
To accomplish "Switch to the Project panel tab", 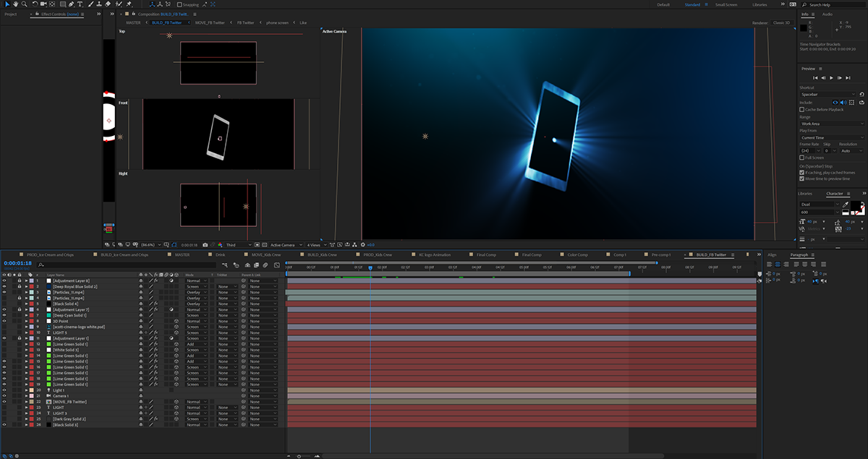I will (12, 14).
